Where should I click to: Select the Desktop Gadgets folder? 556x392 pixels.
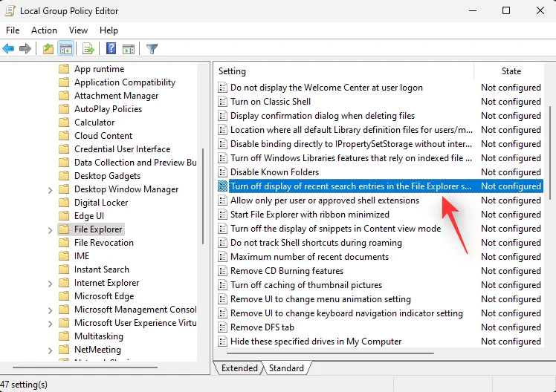108,176
